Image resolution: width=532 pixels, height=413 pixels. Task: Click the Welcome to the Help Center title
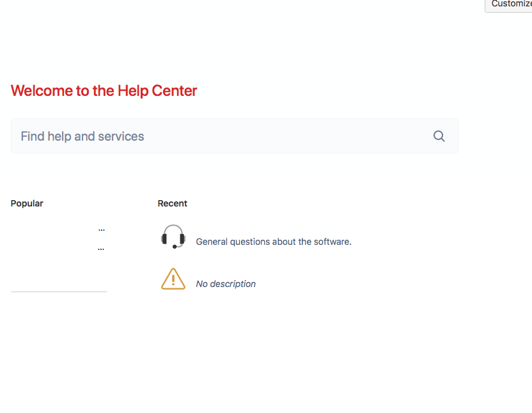[104, 91]
